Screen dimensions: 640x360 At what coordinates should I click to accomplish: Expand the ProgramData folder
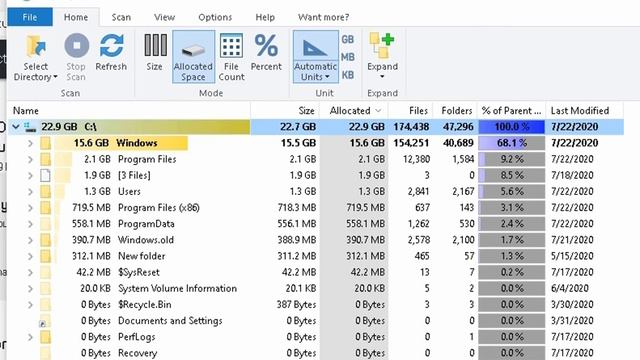pos(30,224)
